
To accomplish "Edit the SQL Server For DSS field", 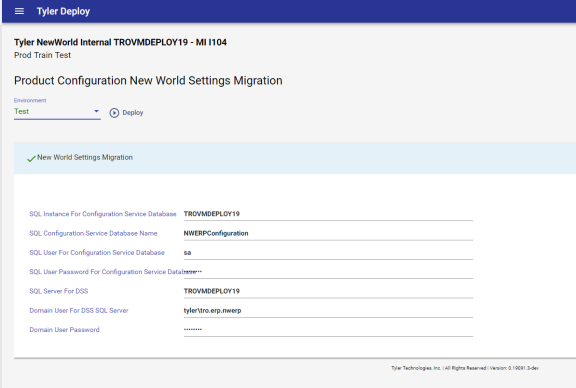I will click(328, 291).
